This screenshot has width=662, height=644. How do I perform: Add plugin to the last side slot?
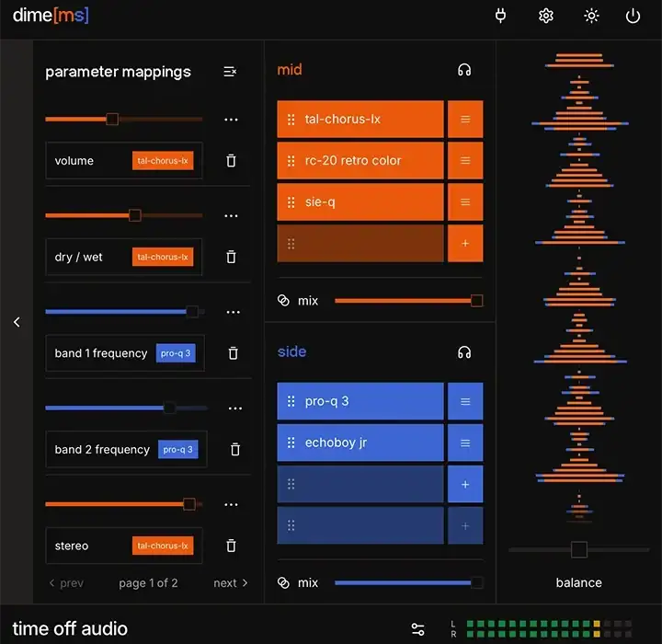pos(465,525)
